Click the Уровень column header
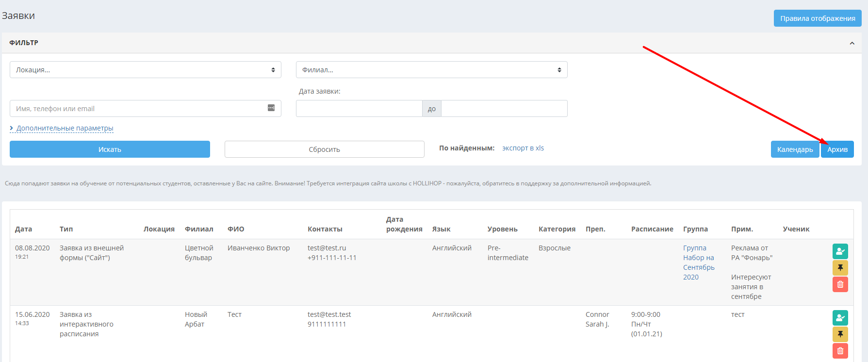Screen dimensions: 868x362 click(502, 229)
